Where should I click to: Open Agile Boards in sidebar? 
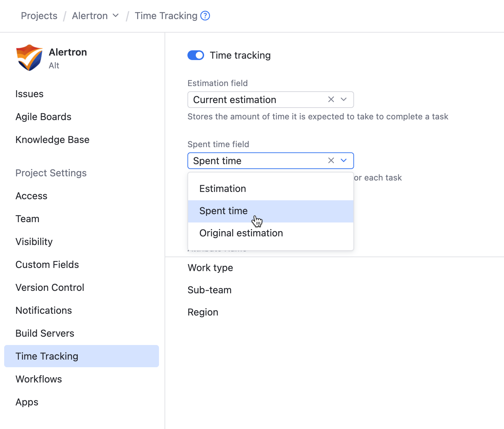coord(43,117)
